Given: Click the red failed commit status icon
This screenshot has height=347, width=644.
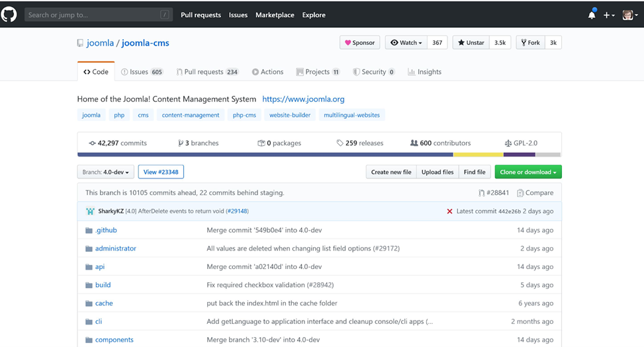Looking at the screenshot, I should click(449, 212).
